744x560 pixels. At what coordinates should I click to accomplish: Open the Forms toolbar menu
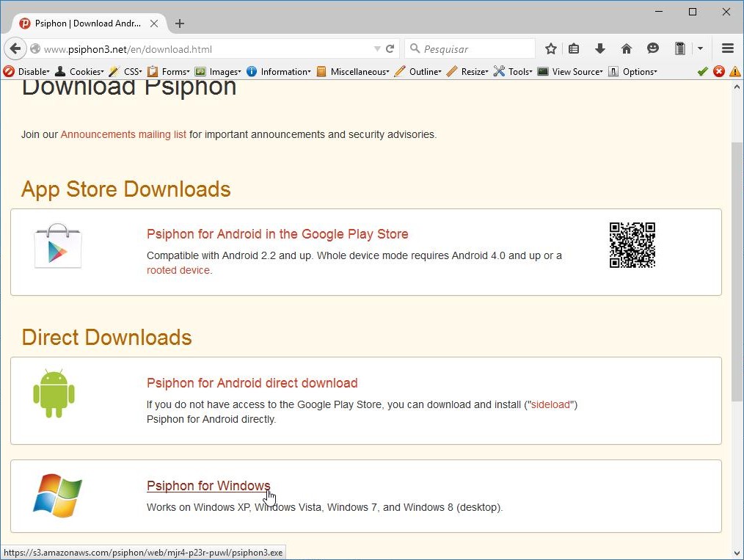click(169, 72)
